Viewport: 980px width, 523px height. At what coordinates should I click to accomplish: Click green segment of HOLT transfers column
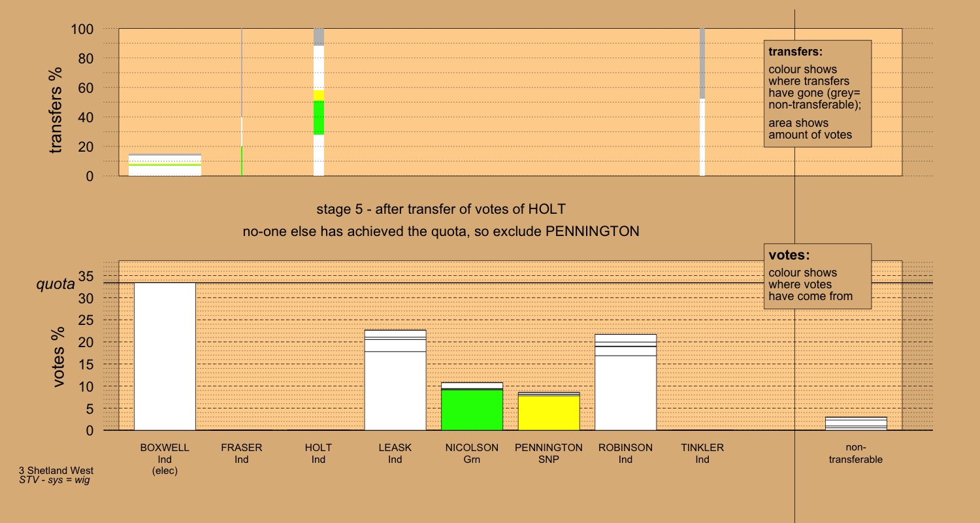[x=319, y=118]
